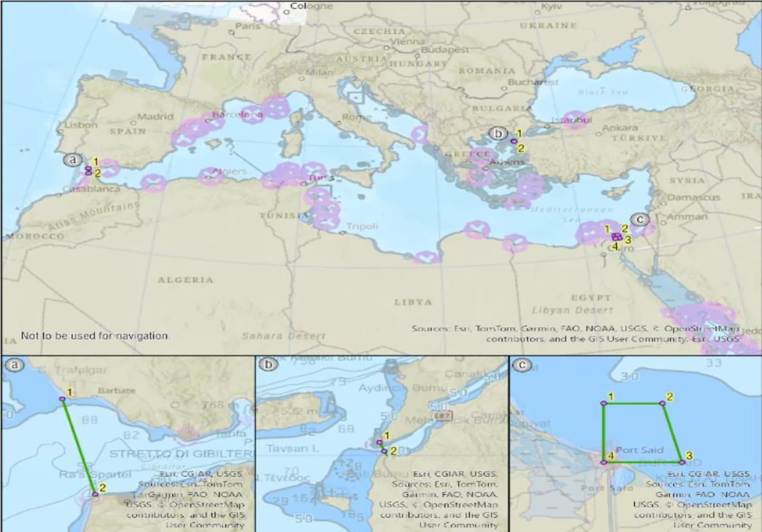This screenshot has height=532, width=762.
Task: Click the Madrid city label
Action: (155, 116)
